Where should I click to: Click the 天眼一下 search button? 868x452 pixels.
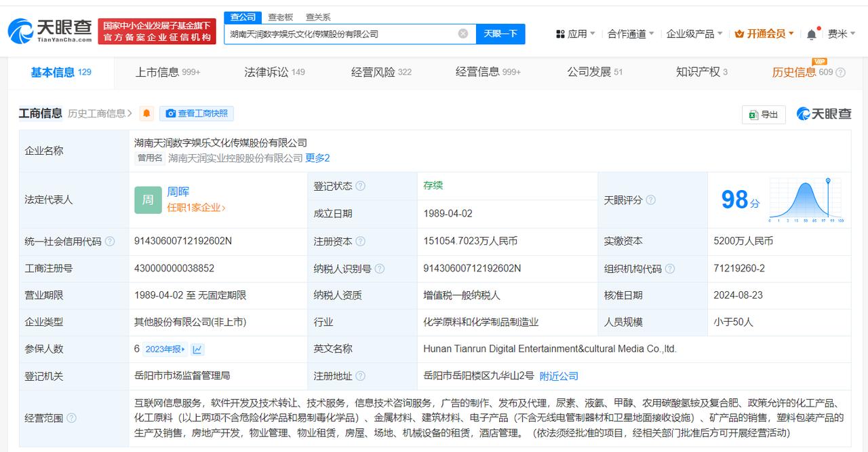point(500,33)
